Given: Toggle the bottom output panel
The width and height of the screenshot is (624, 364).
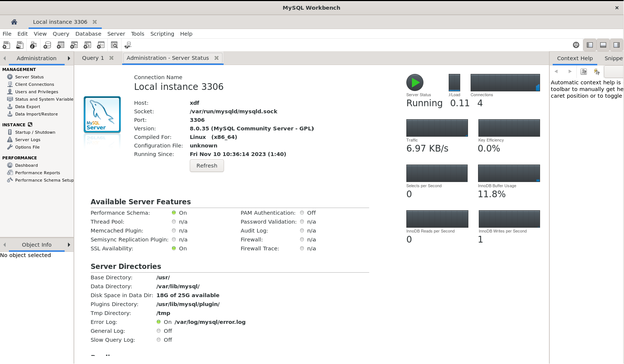Looking at the screenshot, I should pyautogui.click(x=603, y=45).
